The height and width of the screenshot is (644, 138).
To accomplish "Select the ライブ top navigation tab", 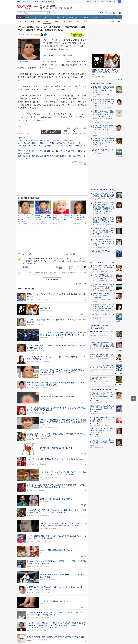I will click(37, 17).
